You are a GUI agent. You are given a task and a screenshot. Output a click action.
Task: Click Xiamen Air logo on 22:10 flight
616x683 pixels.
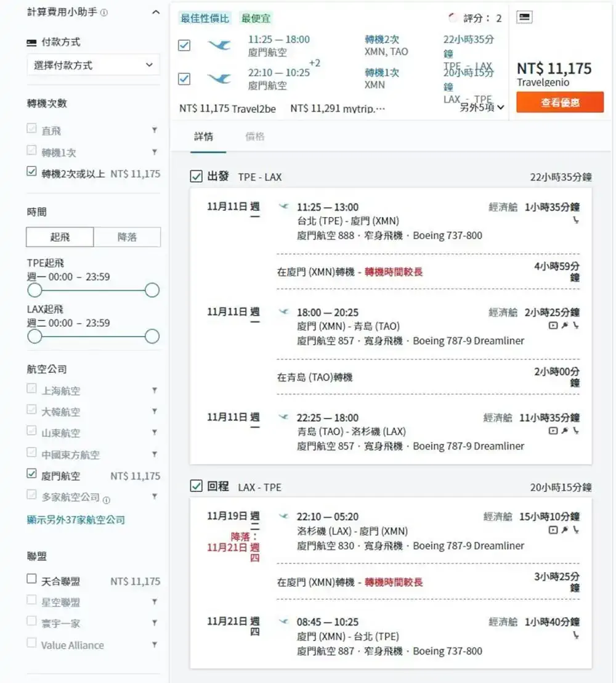(x=219, y=78)
